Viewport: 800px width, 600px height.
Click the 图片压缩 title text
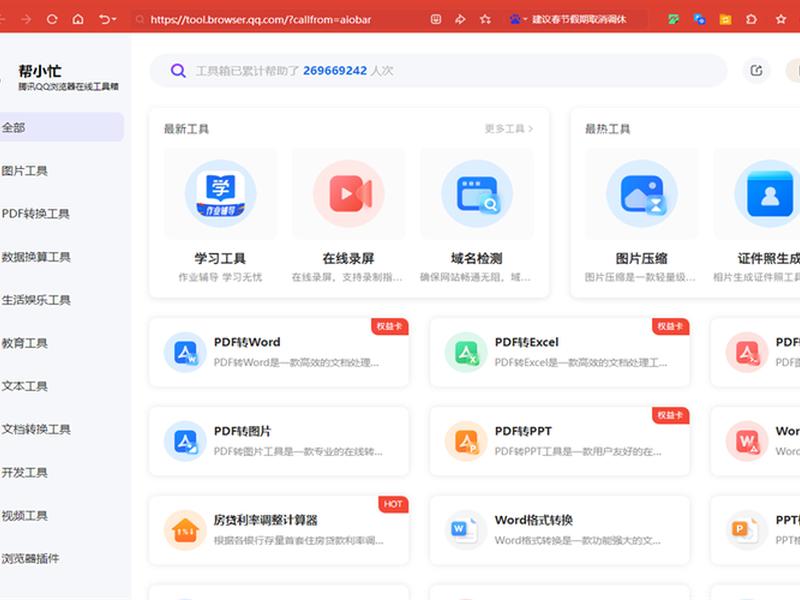click(642, 258)
